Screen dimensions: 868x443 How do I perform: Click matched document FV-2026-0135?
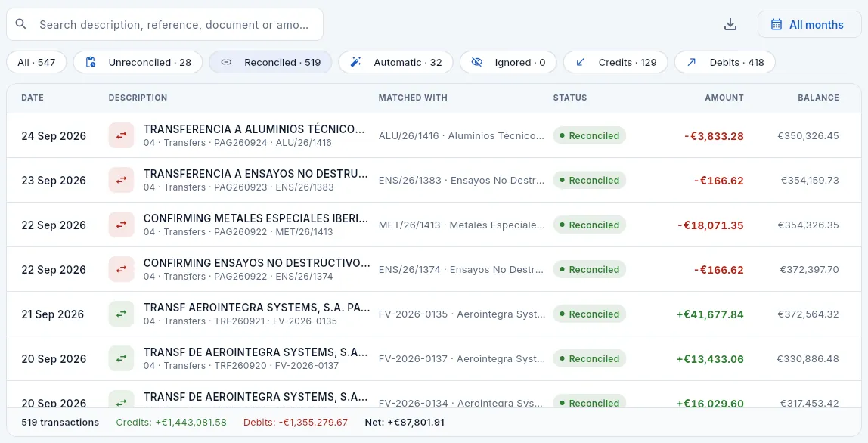coord(462,314)
